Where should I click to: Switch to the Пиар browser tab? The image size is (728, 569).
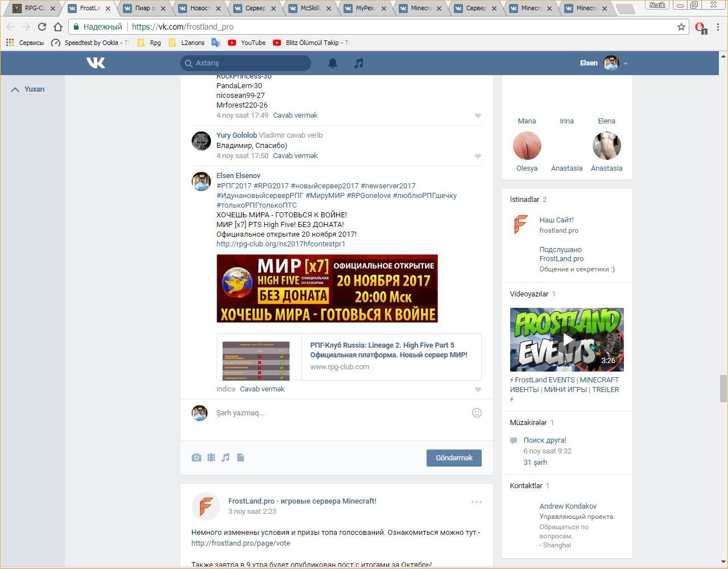coord(143,9)
